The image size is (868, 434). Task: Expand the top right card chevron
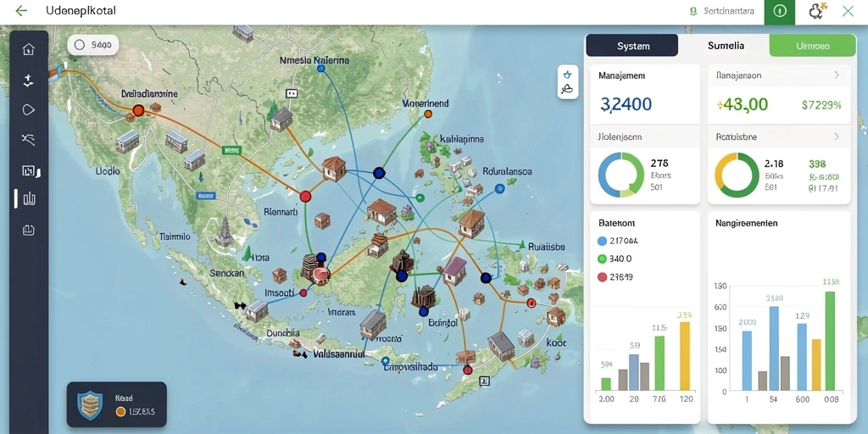click(x=837, y=75)
